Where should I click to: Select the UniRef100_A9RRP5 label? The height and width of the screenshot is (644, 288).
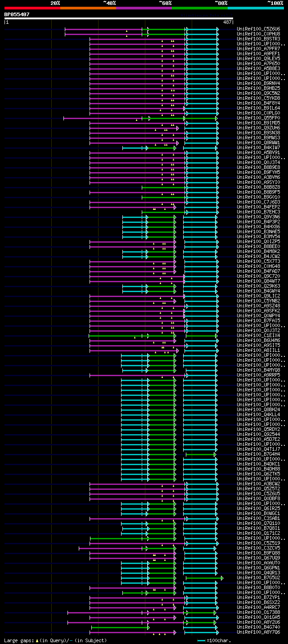click(x=258, y=375)
